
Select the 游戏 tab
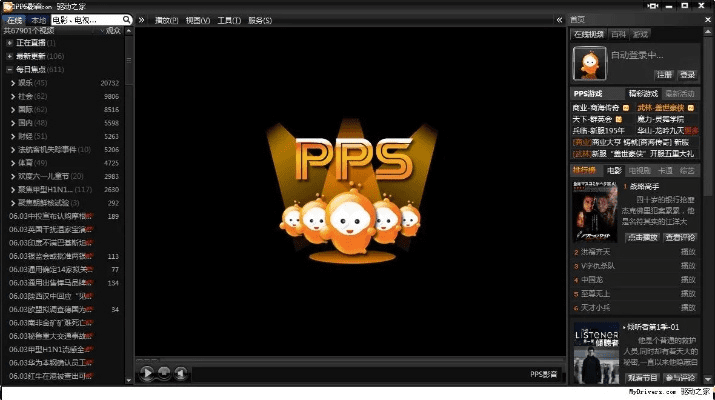pos(641,34)
